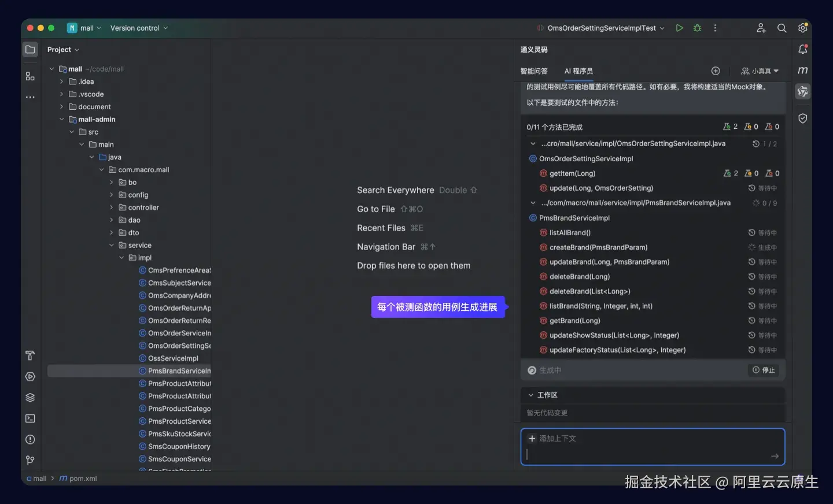Open the 小真真 user dropdown

click(x=760, y=71)
